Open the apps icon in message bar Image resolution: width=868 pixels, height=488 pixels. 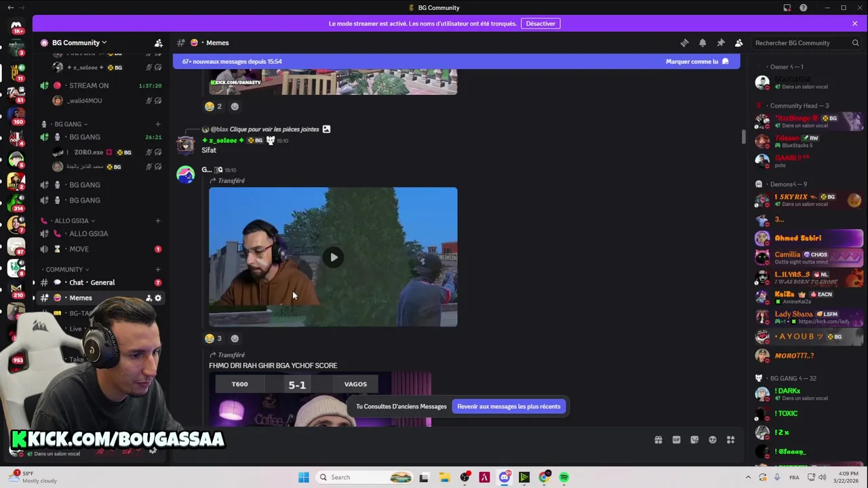pyautogui.click(x=731, y=440)
